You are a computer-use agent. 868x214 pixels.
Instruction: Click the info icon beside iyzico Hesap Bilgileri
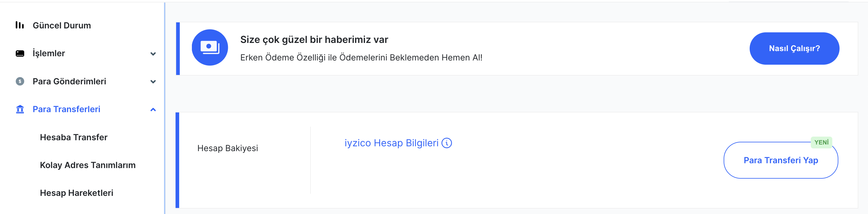coord(446,143)
